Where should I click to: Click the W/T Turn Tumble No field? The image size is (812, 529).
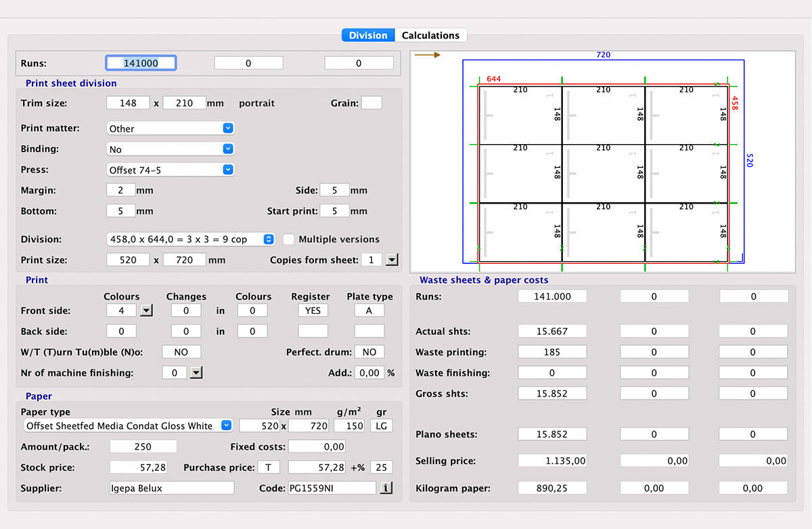pyautogui.click(x=181, y=352)
